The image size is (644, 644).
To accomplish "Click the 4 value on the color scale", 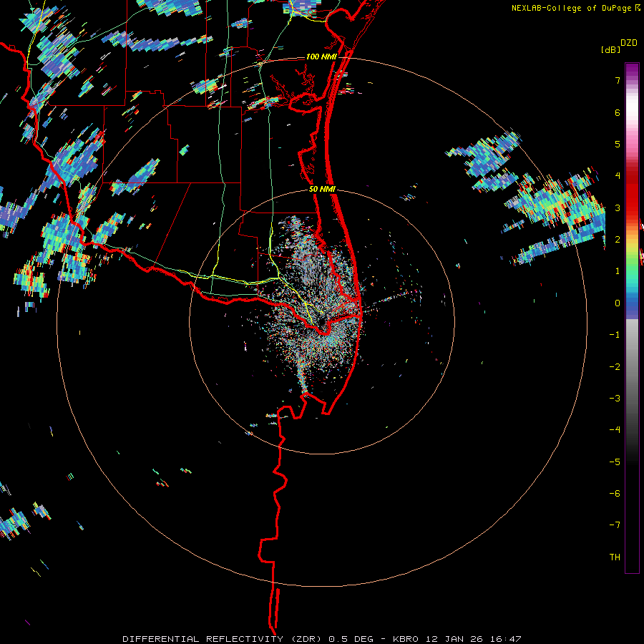I will pyautogui.click(x=618, y=176).
